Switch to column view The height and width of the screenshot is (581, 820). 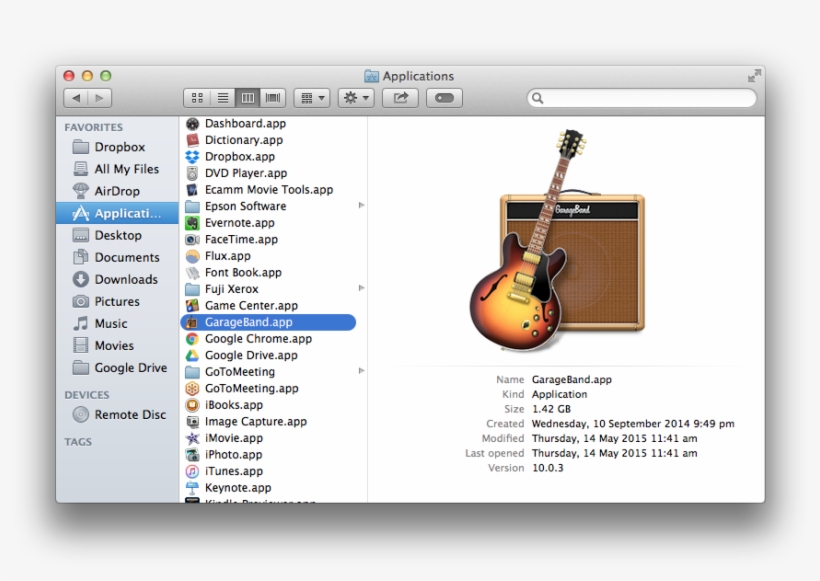pos(248,98)
